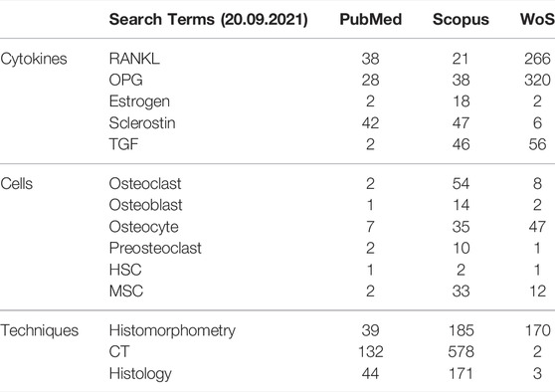This screenshot has height=392, width=555.
Task: Click the TGF search term
Action: click(x=123, y=144)
